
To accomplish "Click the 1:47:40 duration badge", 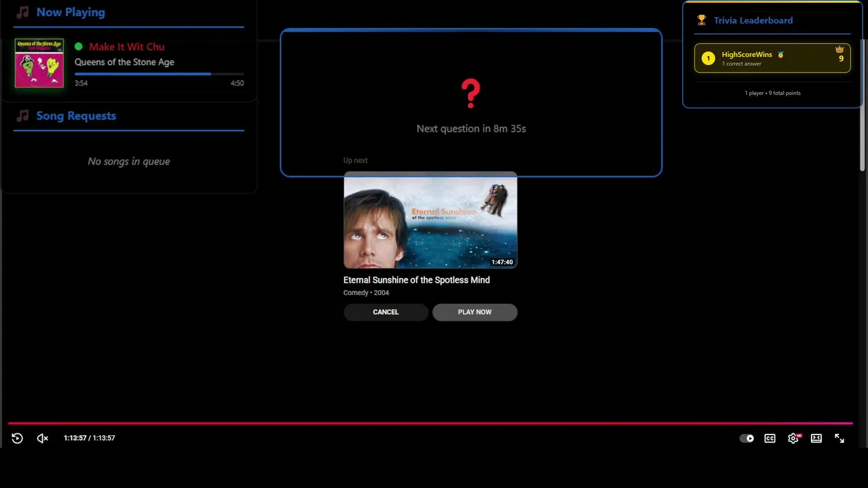I will [502, 262].
